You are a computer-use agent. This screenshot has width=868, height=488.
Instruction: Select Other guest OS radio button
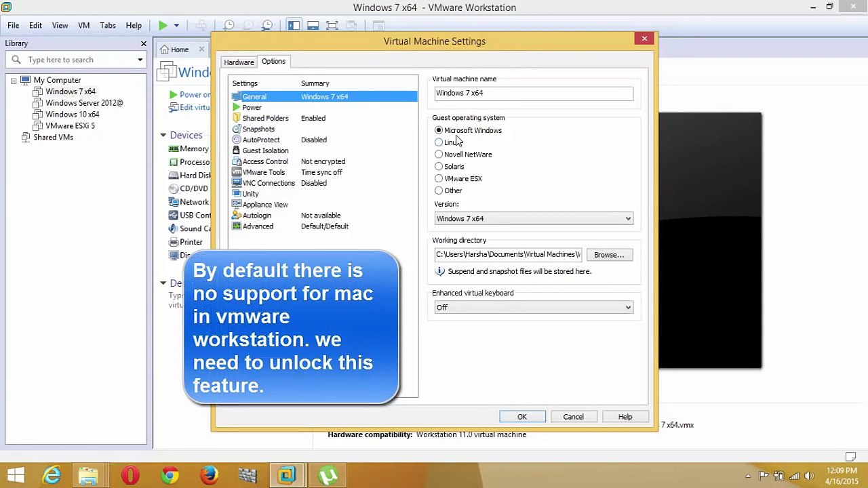point(439,191)
